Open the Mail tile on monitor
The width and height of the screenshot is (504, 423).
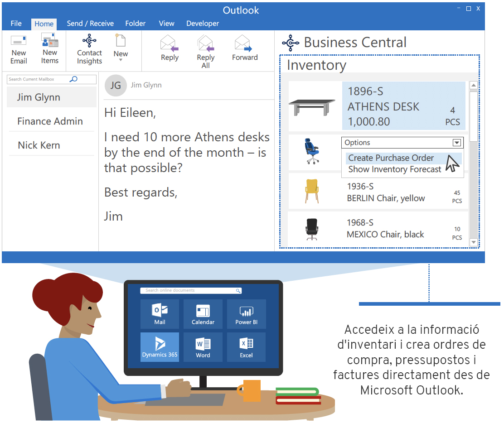(160, 314)
